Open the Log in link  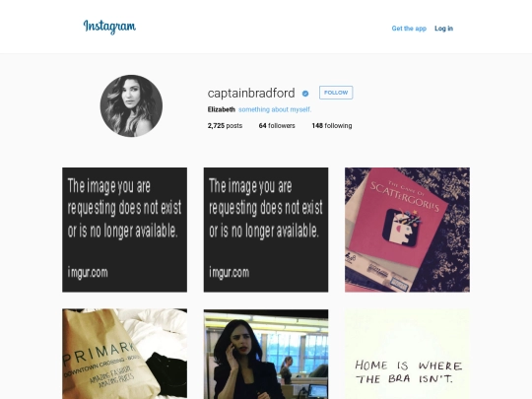coord(443,29)
